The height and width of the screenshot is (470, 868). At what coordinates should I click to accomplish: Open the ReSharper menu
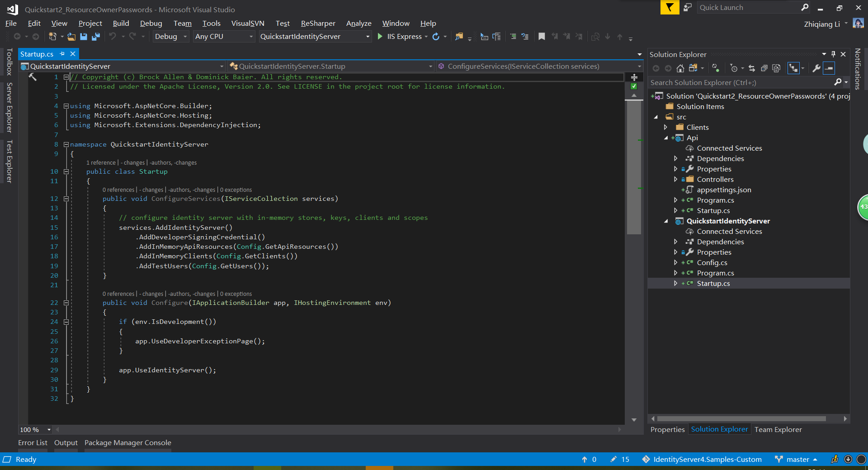coord(318,23)
